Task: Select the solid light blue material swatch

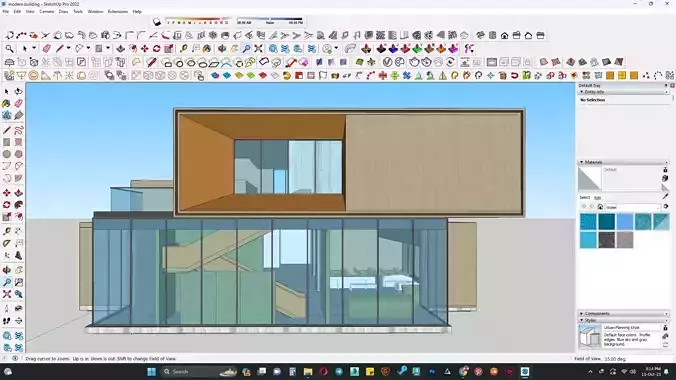Action: pyautogui.click(x=625, y=222)
